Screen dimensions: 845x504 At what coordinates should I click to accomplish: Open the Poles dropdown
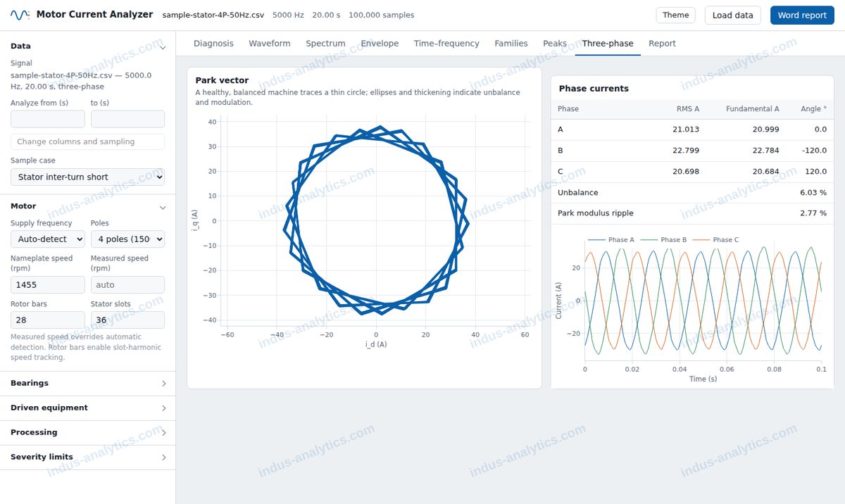(127, 239)
